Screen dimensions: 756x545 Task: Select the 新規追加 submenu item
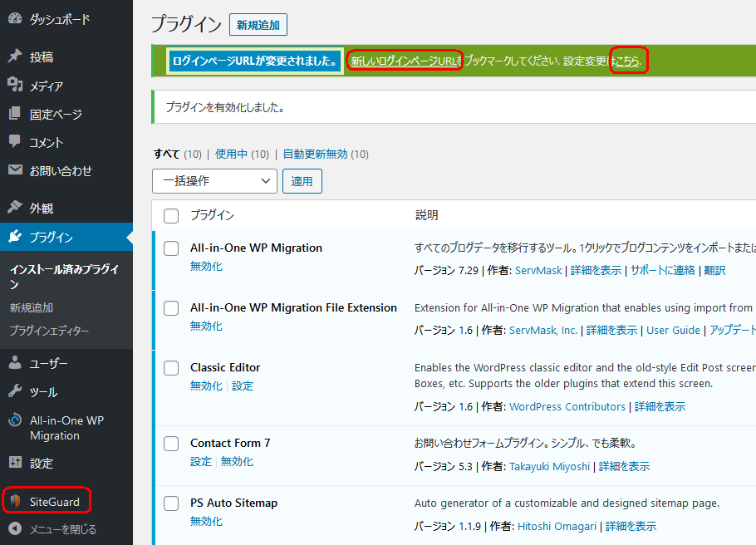point(32,307)
